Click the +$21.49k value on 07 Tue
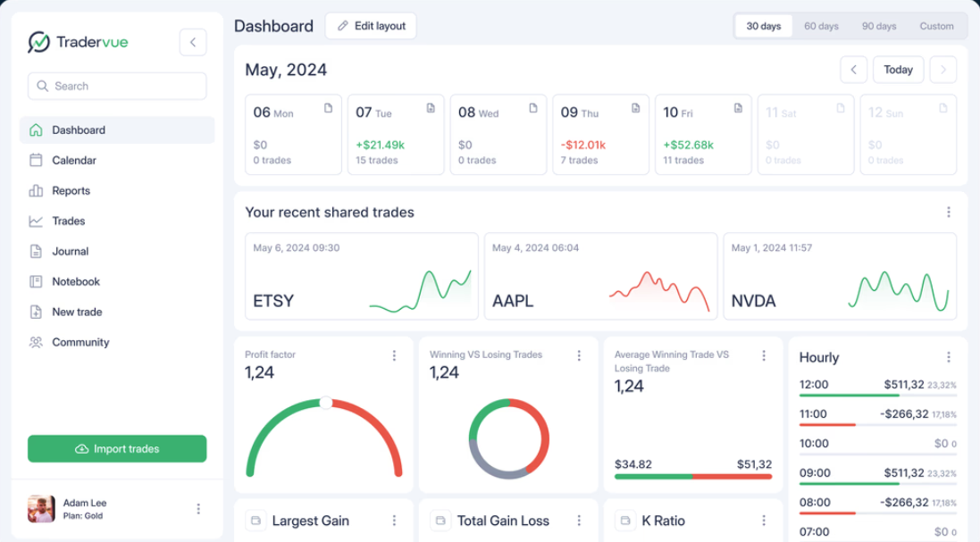 coord(380,145)
